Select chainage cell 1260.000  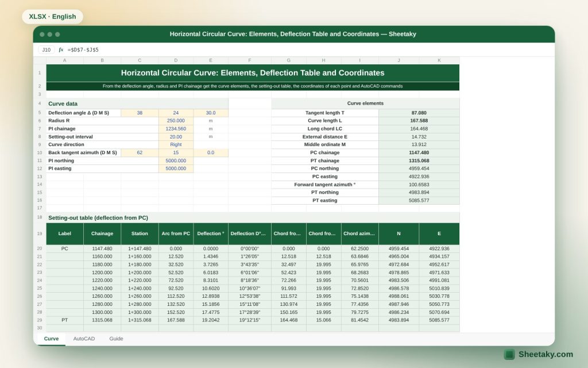(x=102, y=296)
